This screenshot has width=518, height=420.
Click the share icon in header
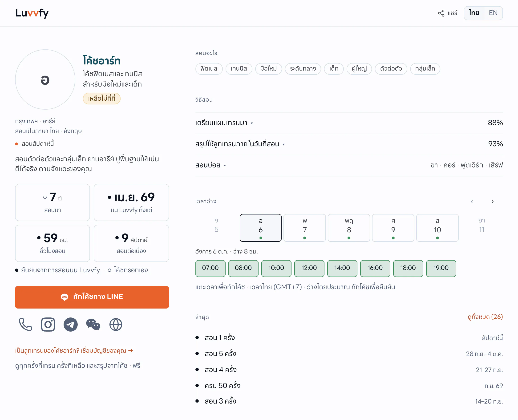[x=441, y=13]
